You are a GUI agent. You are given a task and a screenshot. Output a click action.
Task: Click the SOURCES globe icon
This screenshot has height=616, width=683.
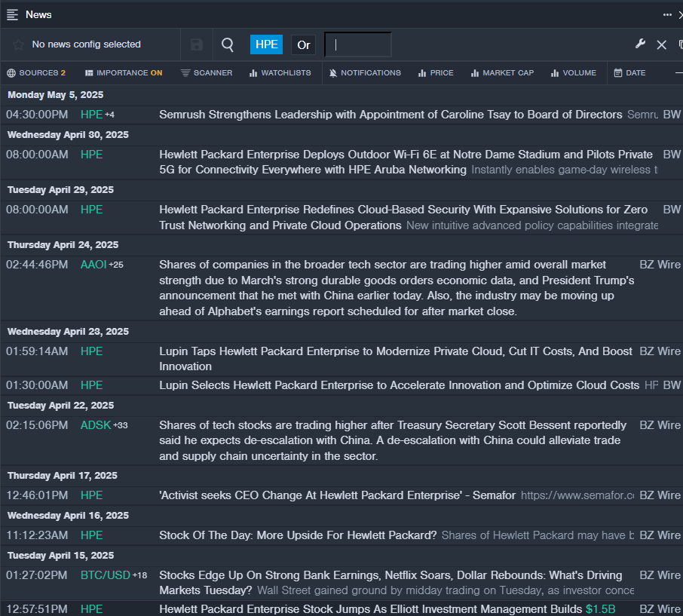pos(11,73)
